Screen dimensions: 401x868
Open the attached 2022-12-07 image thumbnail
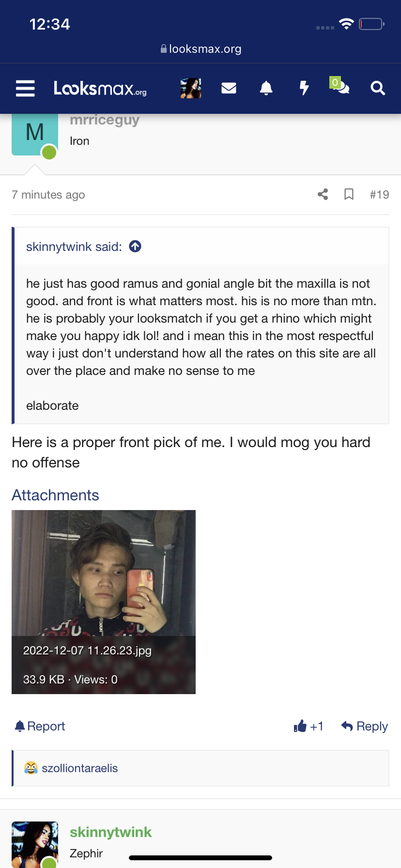point(104,602)
